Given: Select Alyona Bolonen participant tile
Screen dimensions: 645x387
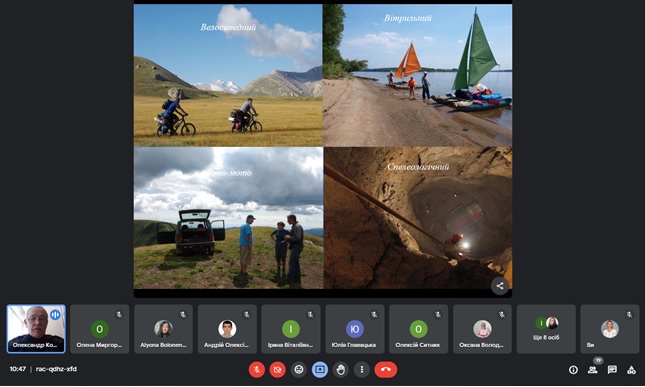Looking at the screenshot, I should 163,329.
